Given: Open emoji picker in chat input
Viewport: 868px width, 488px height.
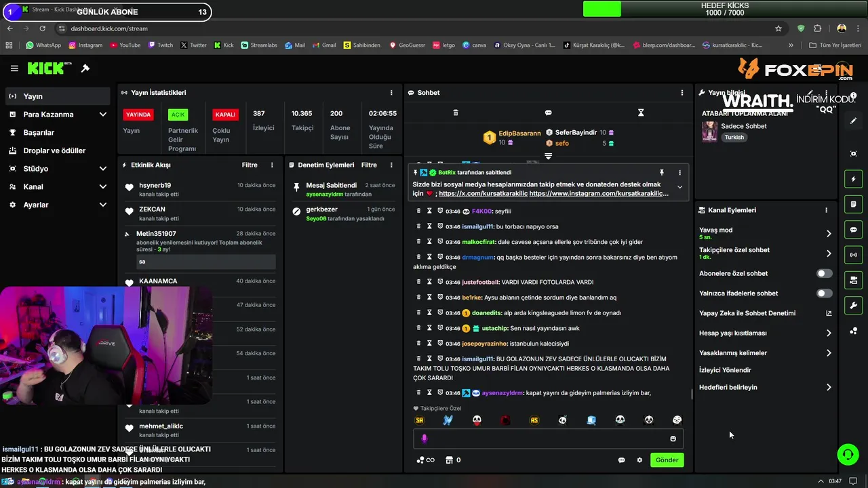Looking at the screenshot, I should click(x=673, y=439).
